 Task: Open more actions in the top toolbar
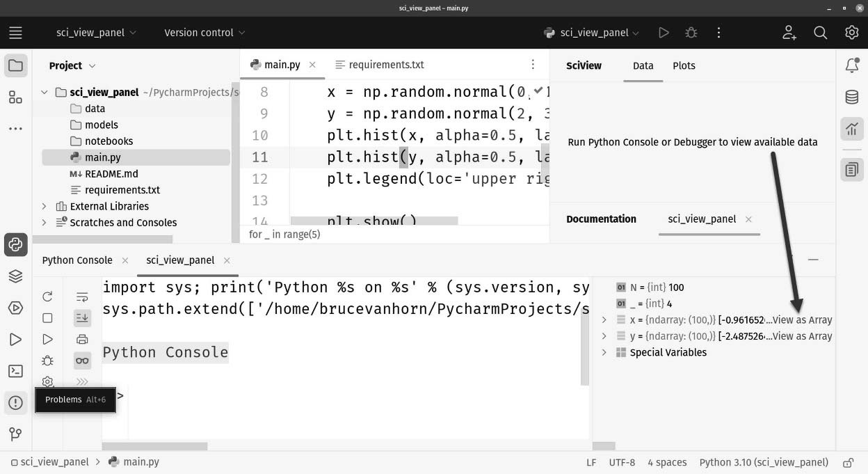point(718,33)
